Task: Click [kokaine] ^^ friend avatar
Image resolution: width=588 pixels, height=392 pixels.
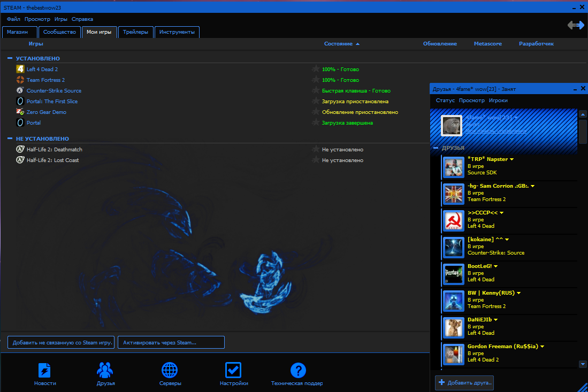Action: coord(453,247)
